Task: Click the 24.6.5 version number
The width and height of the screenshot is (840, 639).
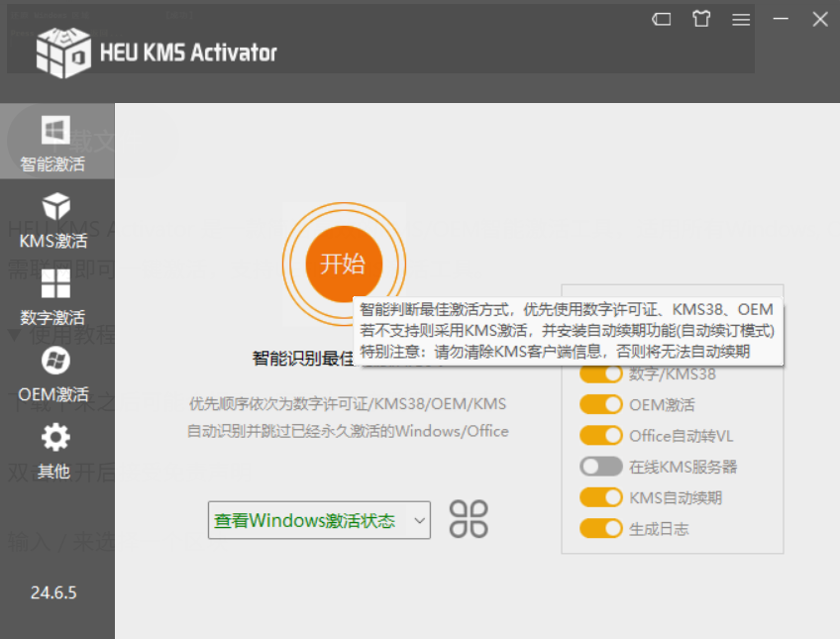Action: pos(53,593)
